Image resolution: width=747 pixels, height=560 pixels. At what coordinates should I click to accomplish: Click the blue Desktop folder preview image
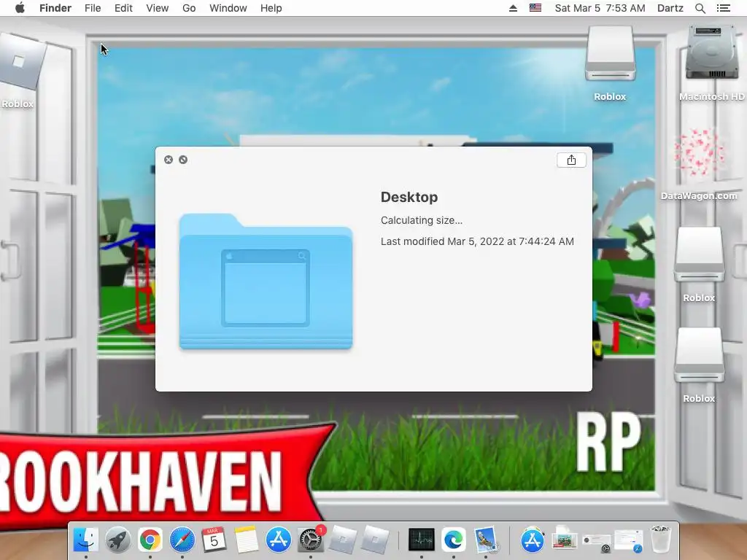266,281
